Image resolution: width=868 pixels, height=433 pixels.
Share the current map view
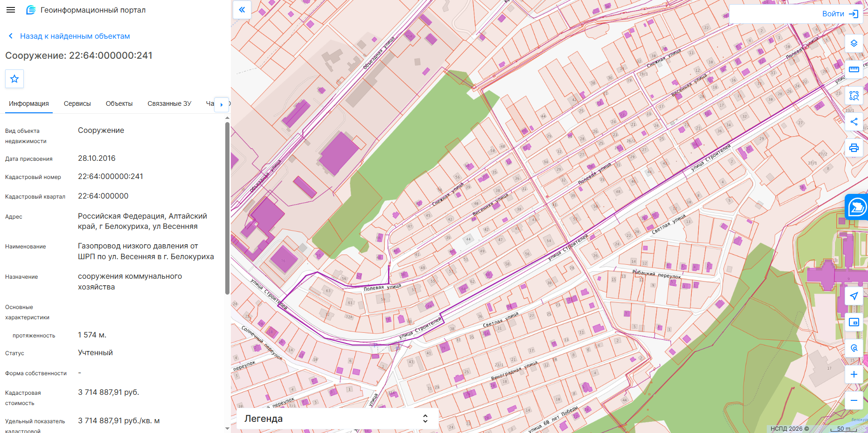[854, 122]
